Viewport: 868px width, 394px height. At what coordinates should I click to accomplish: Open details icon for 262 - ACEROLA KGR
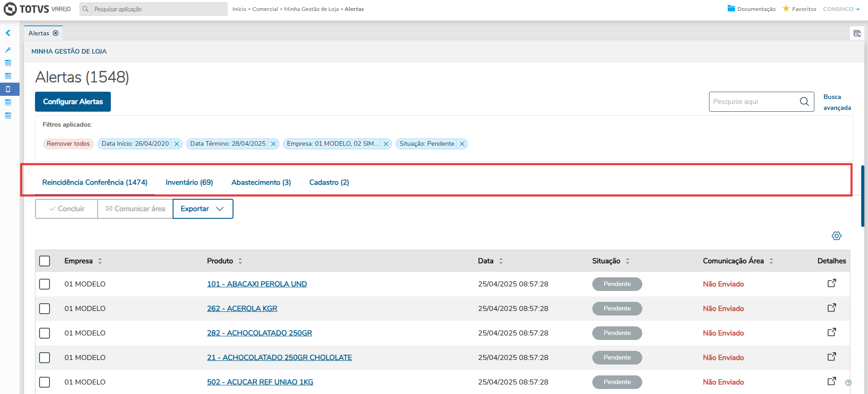[832, 308]
